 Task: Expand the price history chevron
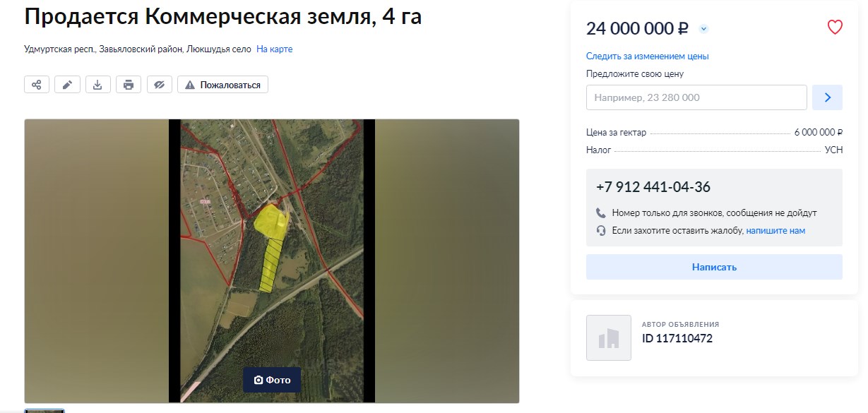point(703,29)
